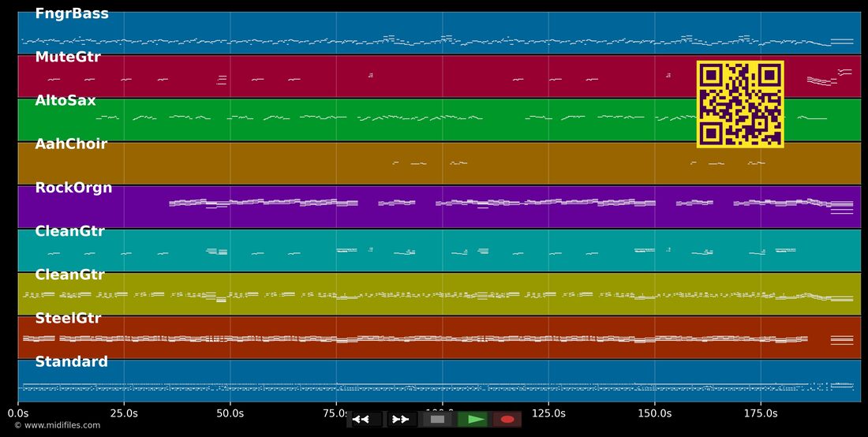Click the fast-forward button

(402, 420)
